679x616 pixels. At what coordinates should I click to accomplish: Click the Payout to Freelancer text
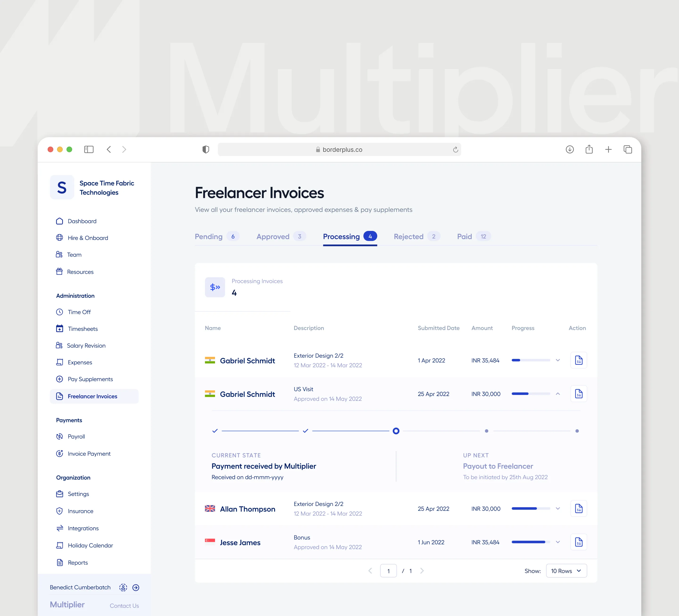click(x=498, y=466)
